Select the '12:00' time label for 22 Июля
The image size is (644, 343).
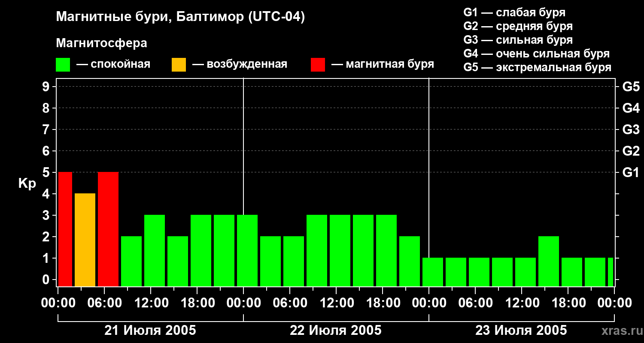336,303
